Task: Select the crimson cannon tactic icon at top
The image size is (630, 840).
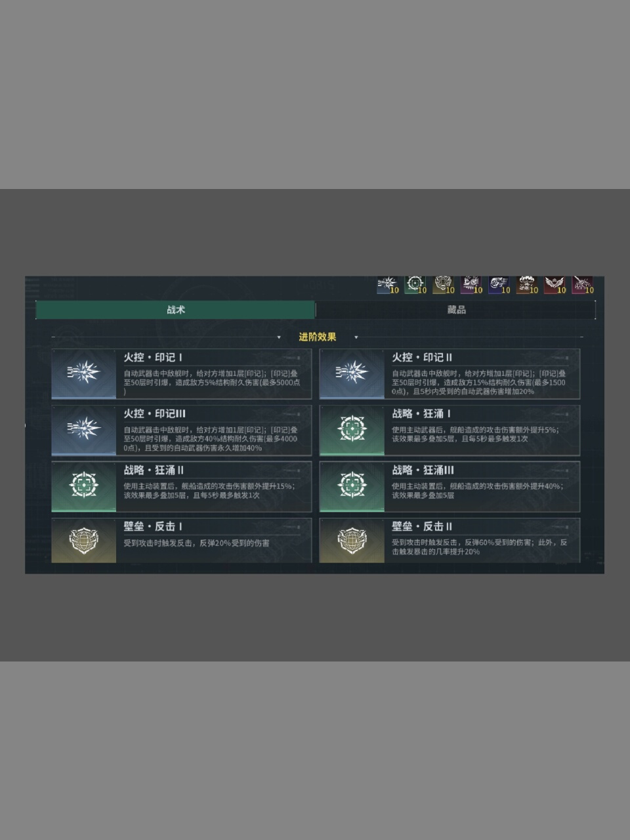Action: click(583, 285)
